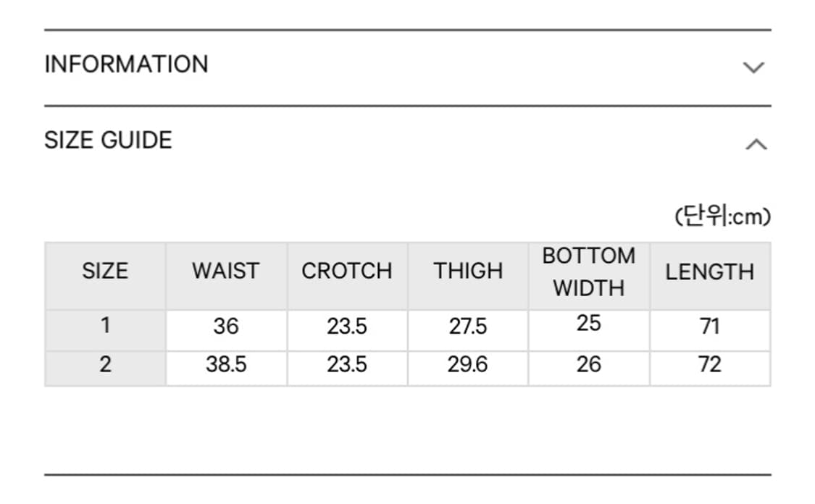This screenshot has height=504, width=815.
Task: Click the length value 72 cell
Action: pyautogui.click(x=710, y=369)
